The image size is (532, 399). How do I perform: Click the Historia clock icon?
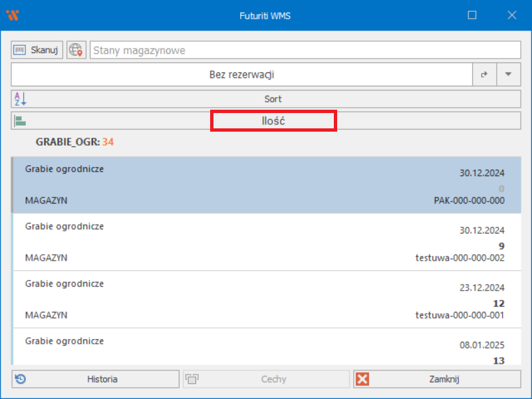coord(21,379)
